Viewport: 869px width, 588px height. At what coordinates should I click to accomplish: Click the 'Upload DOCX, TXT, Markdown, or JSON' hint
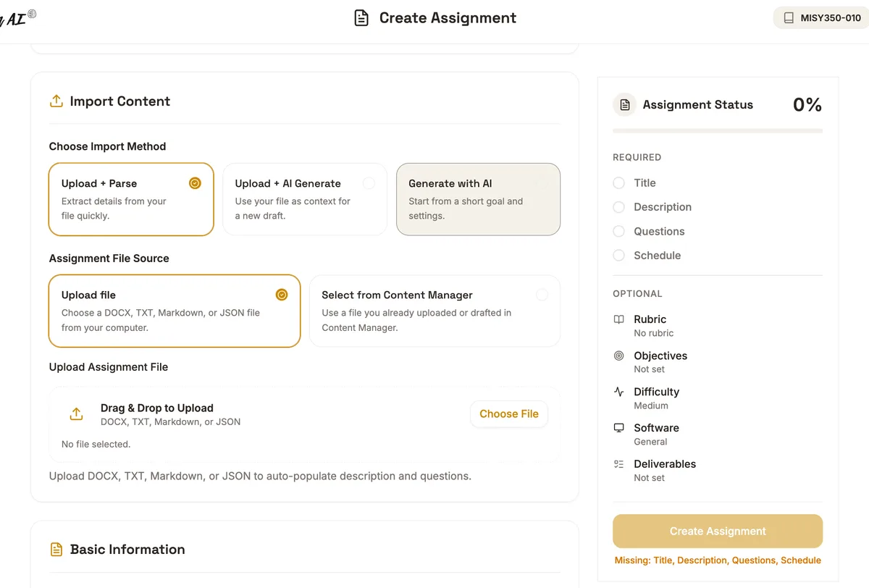(x=260, y=476)
